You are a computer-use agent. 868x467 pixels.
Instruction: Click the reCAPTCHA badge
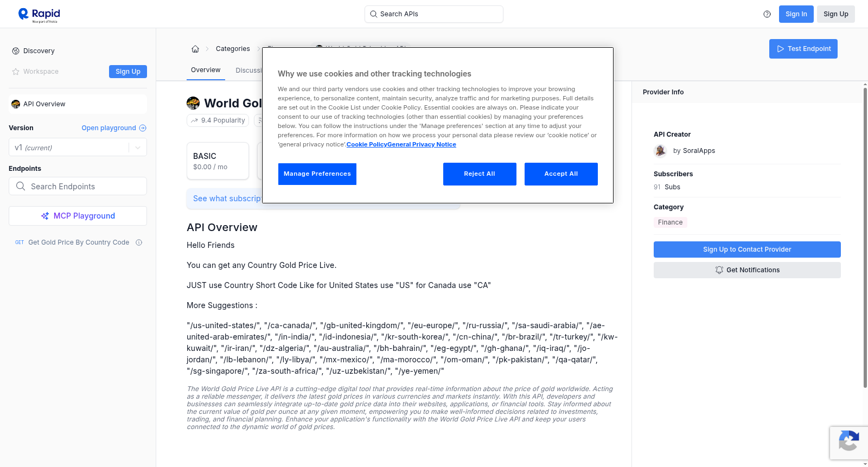tap(848, 443)
